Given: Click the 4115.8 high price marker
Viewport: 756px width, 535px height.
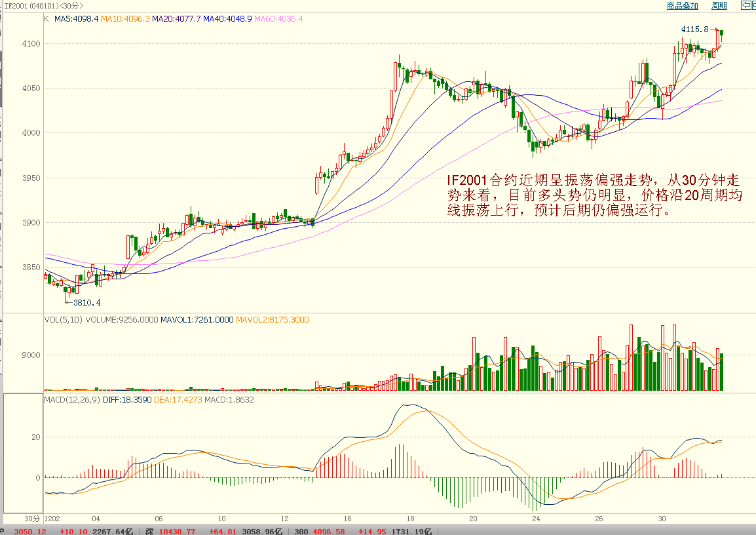Looking at the screenshot, I should 694,29.
